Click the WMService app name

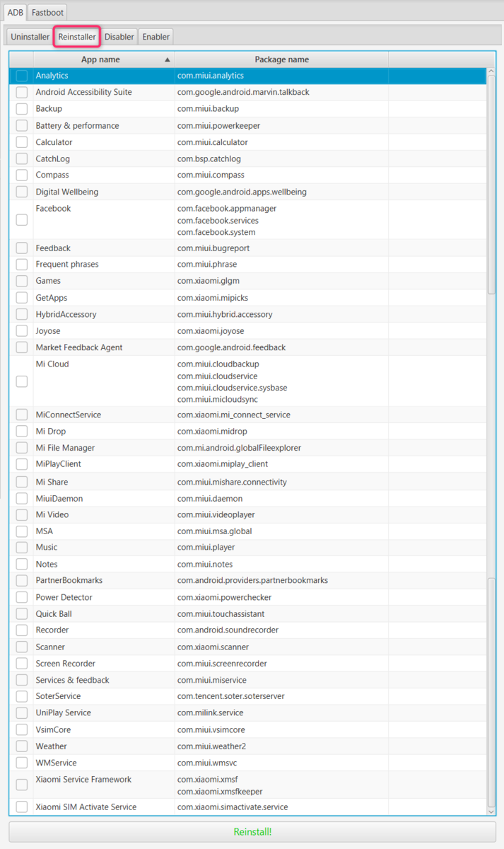point(57,763)
